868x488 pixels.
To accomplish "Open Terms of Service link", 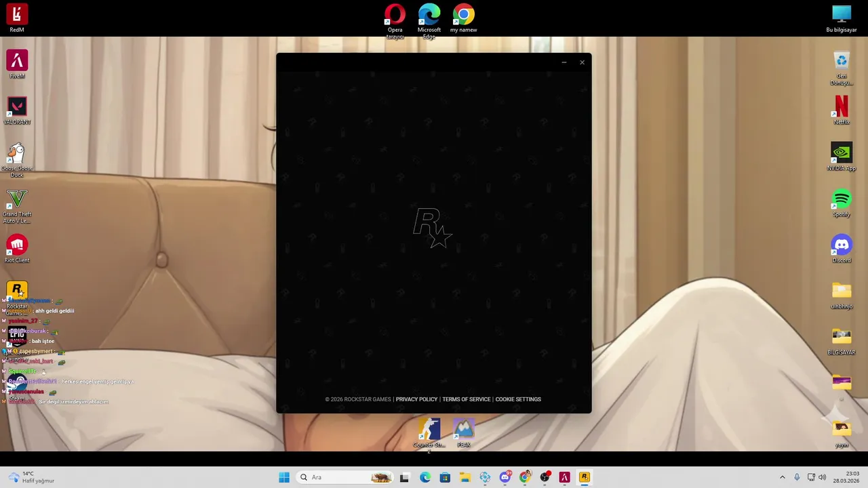I will tap(466, 399).
